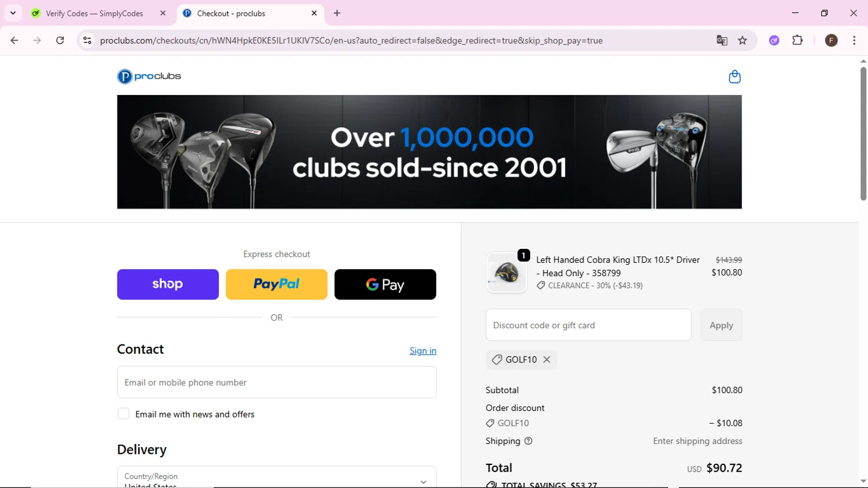The image size is (868, 488).
Task: Choose Google Pay express checkout
Action: tap(385, 284)
